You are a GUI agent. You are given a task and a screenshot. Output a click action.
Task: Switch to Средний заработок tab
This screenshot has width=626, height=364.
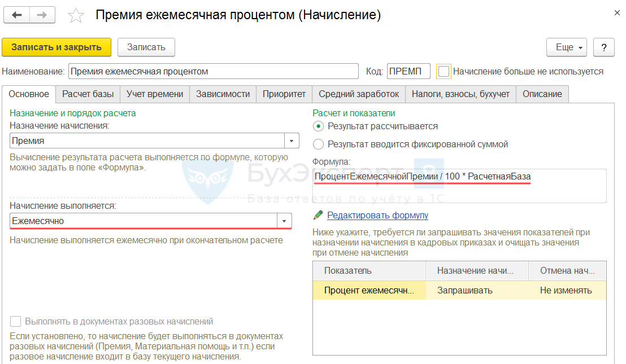pos(359,94)
